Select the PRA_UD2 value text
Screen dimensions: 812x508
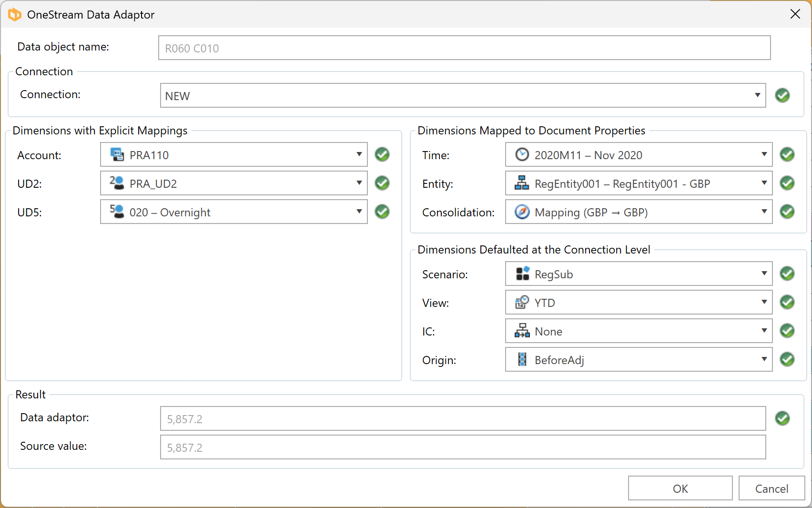point(153,184)
